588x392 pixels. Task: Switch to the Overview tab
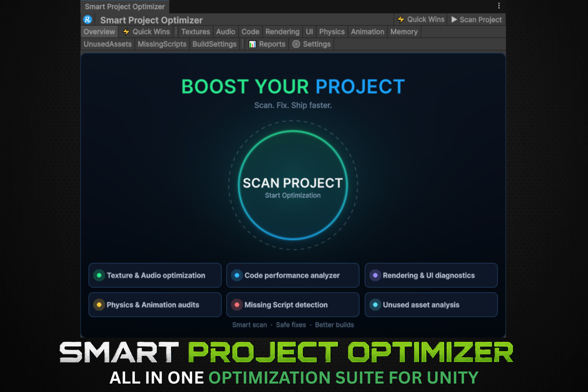[x=99, y=32]
